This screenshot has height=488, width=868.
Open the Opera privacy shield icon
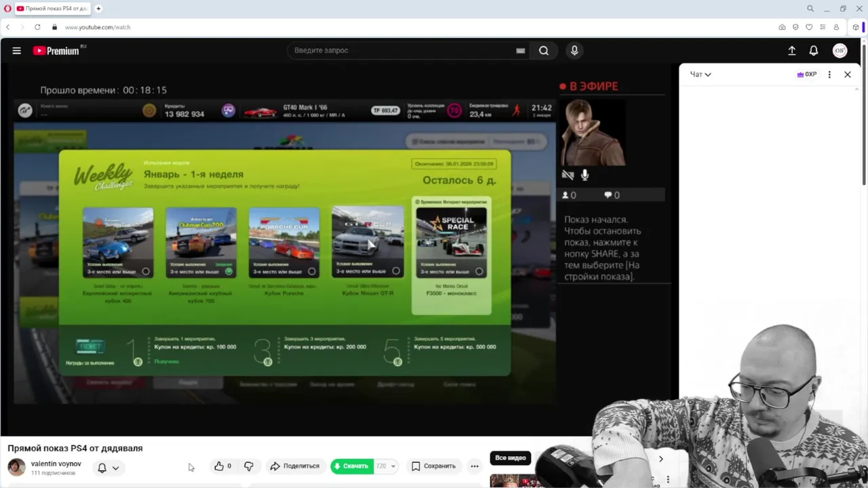point(795,27)
